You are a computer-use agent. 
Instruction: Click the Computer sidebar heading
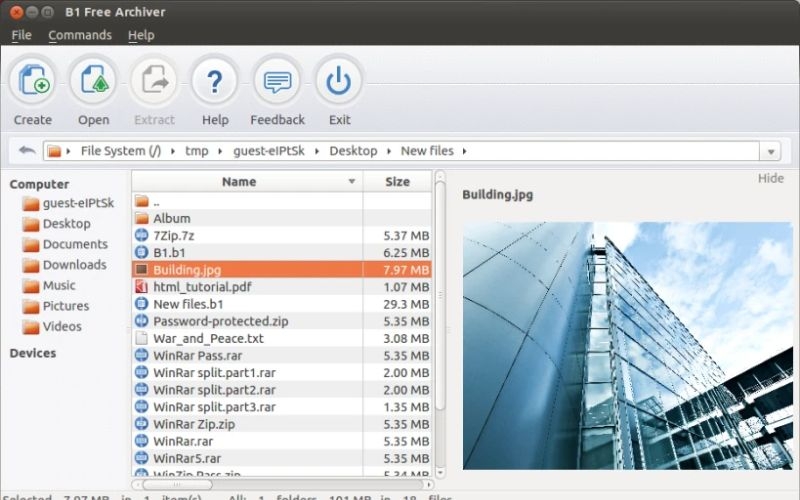click(x=39, y=184)
